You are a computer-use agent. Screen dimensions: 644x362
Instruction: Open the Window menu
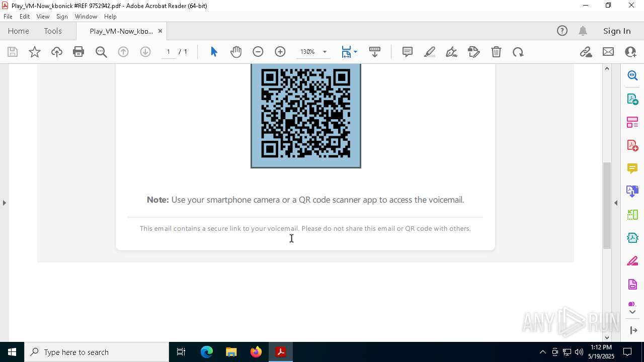[86, 17]
